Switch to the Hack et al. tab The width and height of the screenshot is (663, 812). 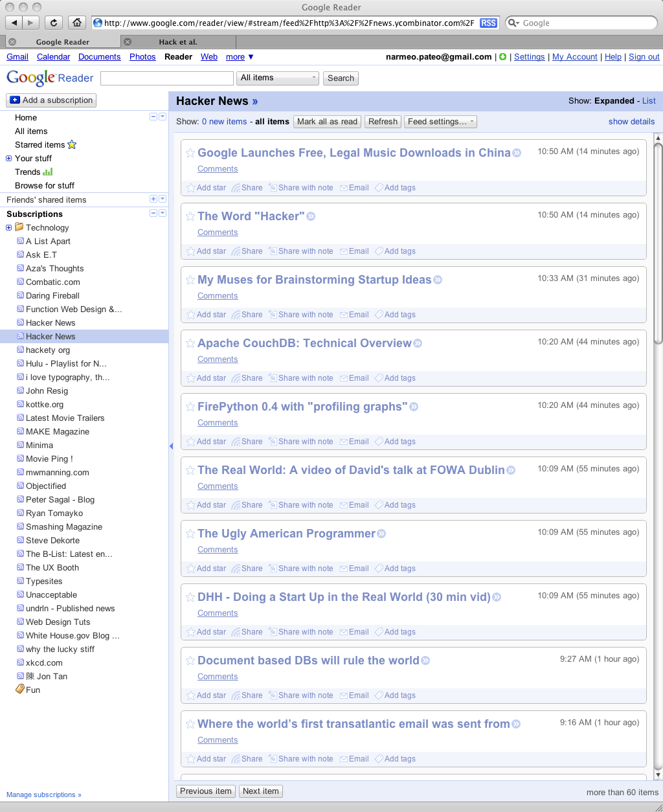178,42
